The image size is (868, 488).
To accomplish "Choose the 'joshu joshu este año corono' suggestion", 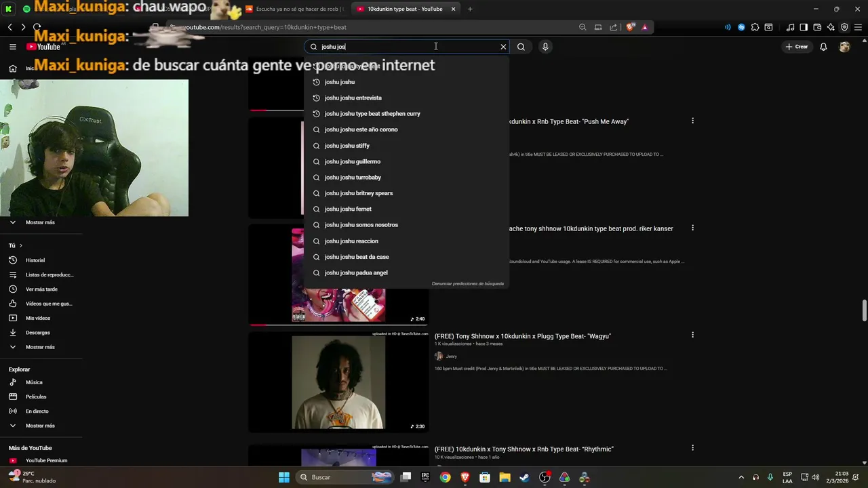I will (x=406, y=129).
